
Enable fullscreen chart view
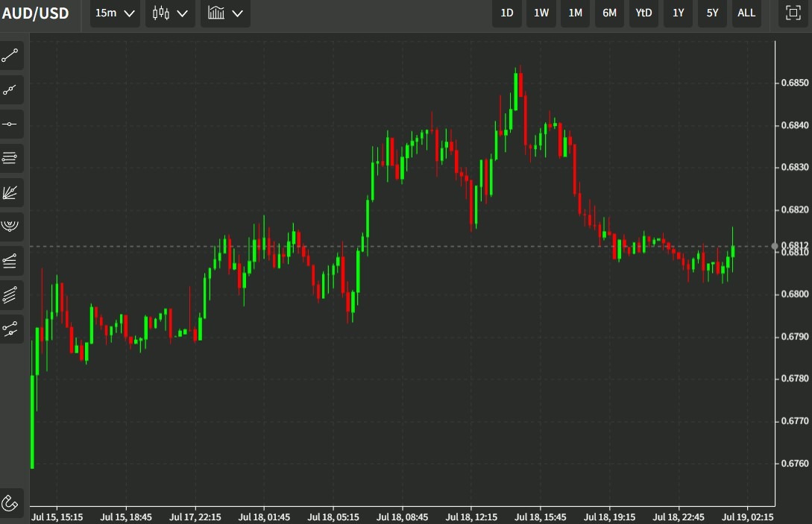[793, 13]
